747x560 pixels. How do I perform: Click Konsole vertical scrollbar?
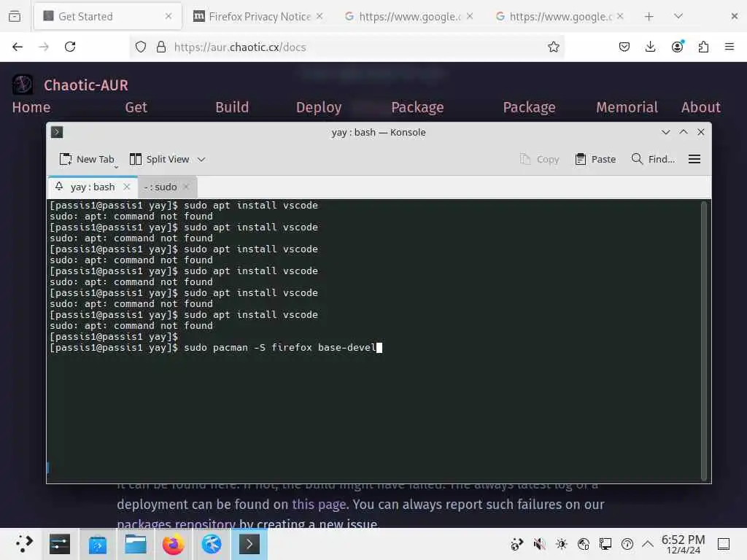tap(704, 341)
